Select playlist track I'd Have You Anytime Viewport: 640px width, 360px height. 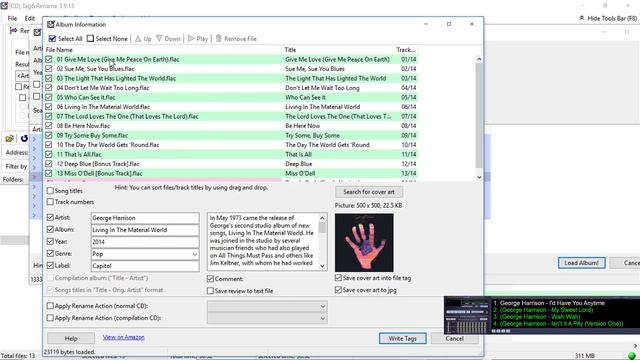[549, 303]
